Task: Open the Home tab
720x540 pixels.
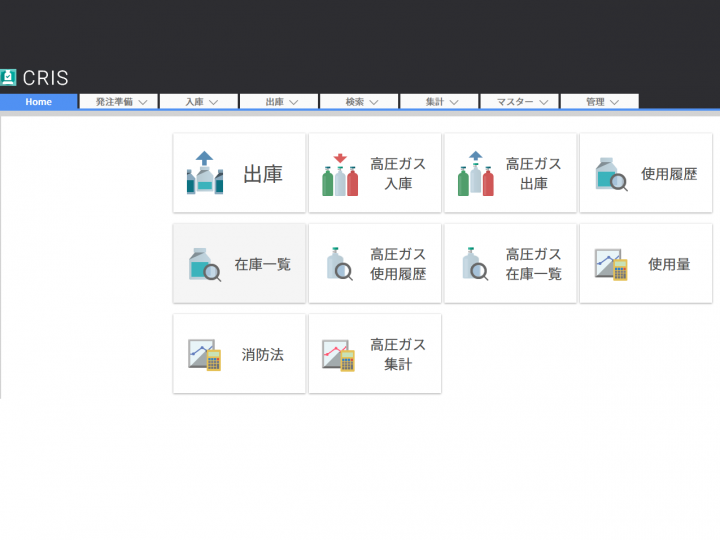Action: coord(39,101)
